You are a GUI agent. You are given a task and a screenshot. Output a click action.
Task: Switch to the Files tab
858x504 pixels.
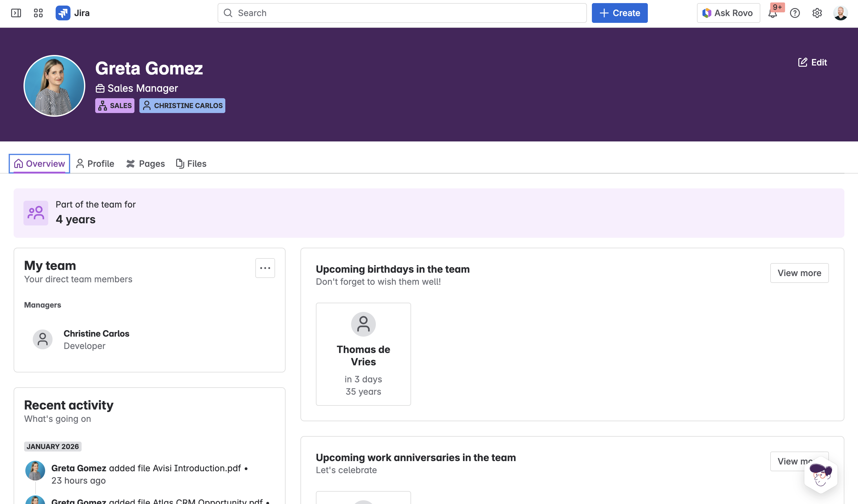click(191, 164)
